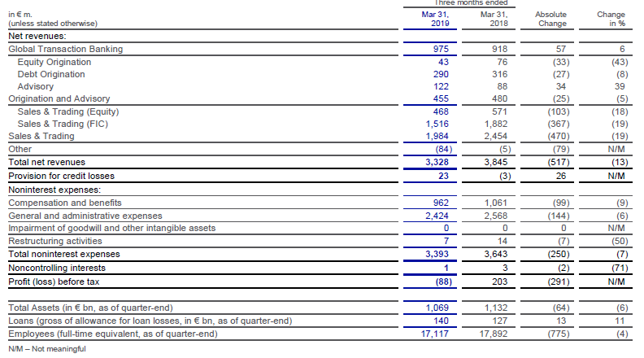Select the 'Origination and Advisory' label
The width and height of the screenshot is (644, 358).
click(59, 99)
